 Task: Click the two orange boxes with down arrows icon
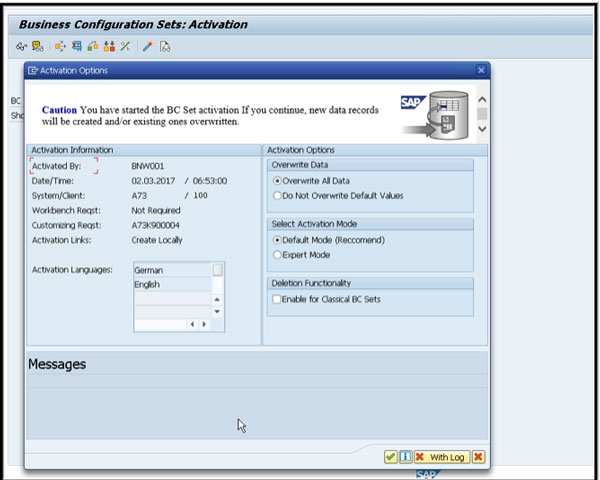(x=109, y=47)
